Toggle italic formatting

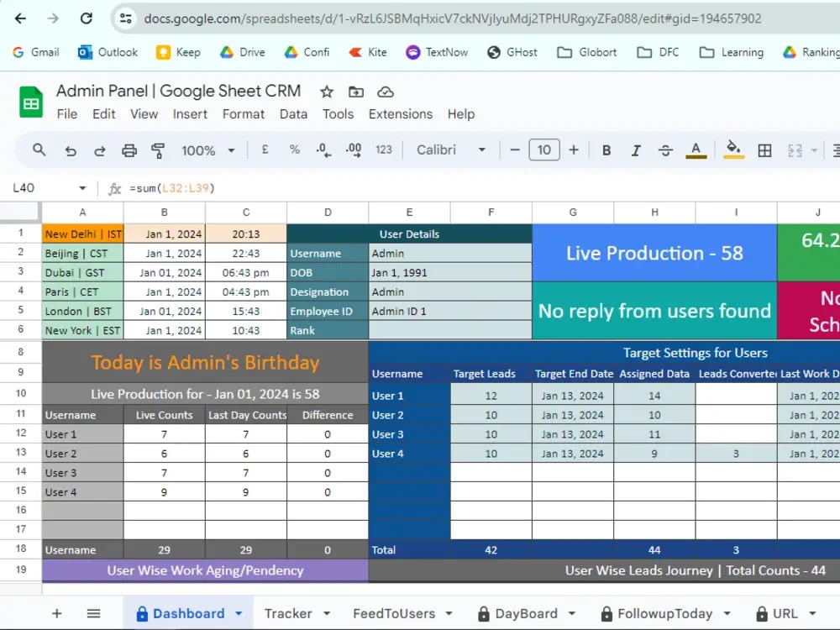click(x=636, y=150)
